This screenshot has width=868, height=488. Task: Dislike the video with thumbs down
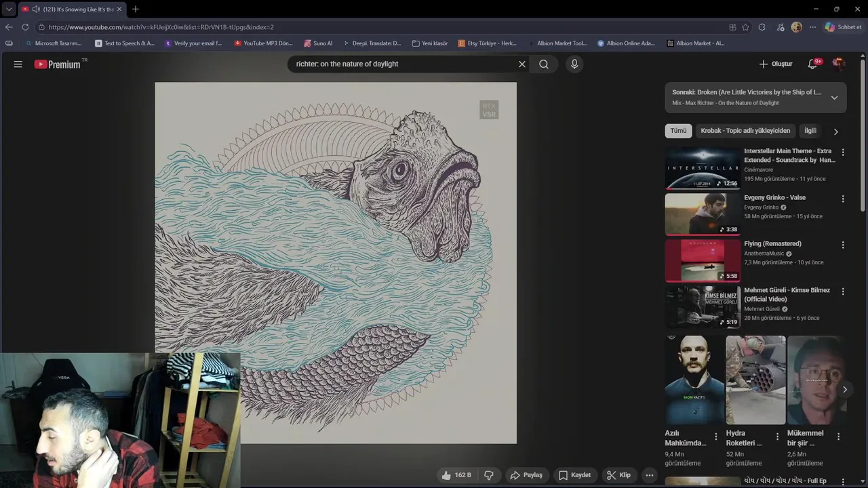488,475
